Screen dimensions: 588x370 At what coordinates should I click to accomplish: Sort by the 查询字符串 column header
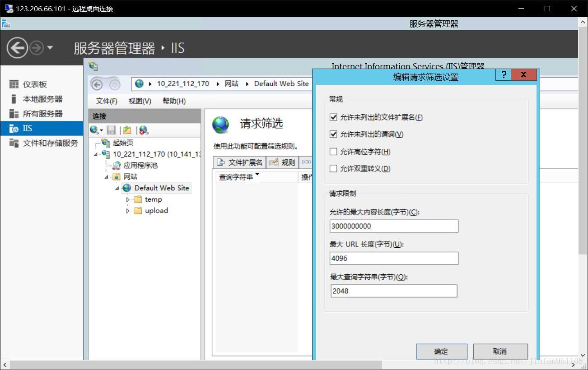(x=256, y=177)
